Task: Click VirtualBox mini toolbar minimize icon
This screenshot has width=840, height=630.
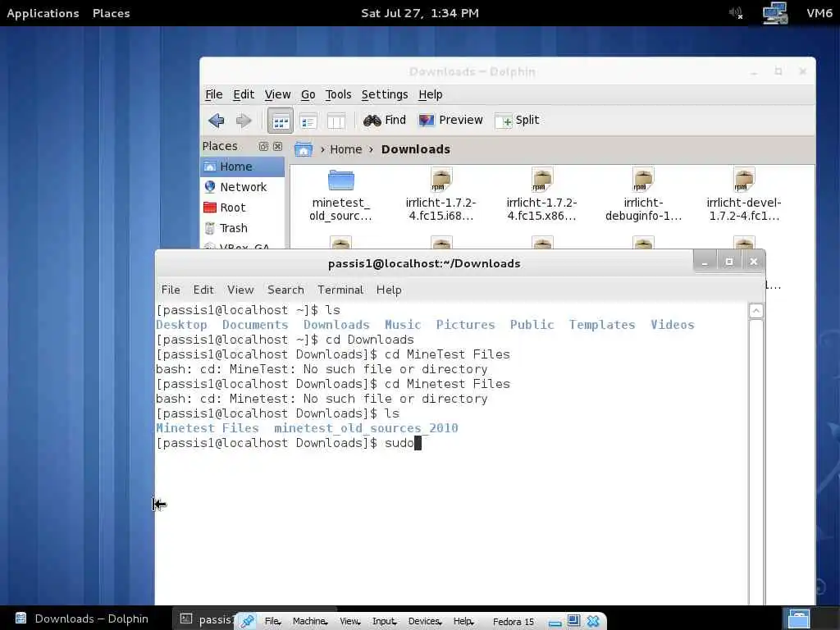Action: click(x=555, y=622)
